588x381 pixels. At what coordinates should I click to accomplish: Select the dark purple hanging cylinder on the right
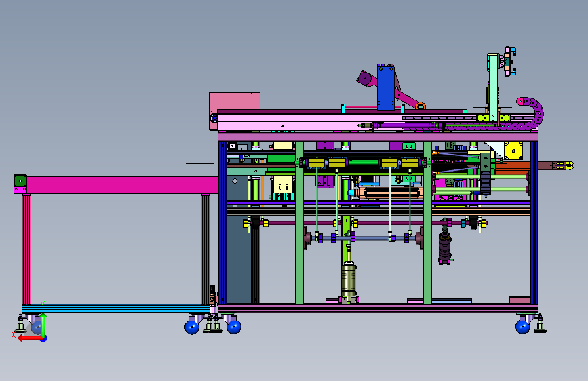(x=445, y=247)
